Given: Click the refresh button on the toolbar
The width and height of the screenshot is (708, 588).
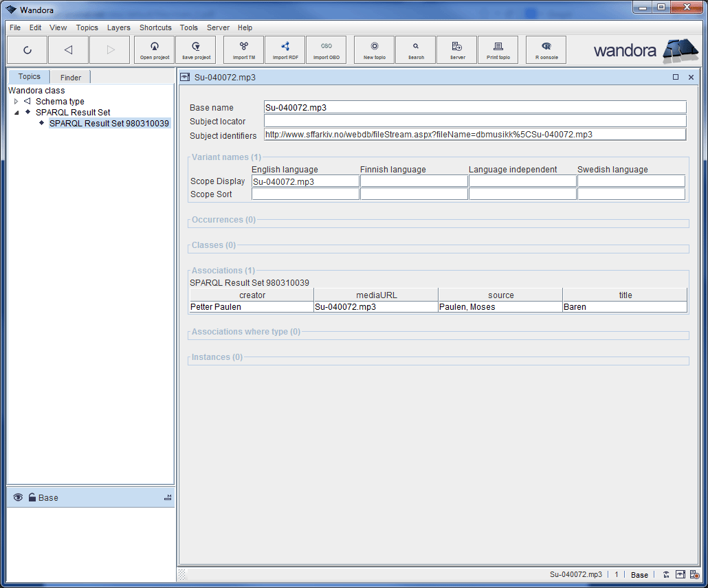Looking at the screenshot, I should click(27, 49).
